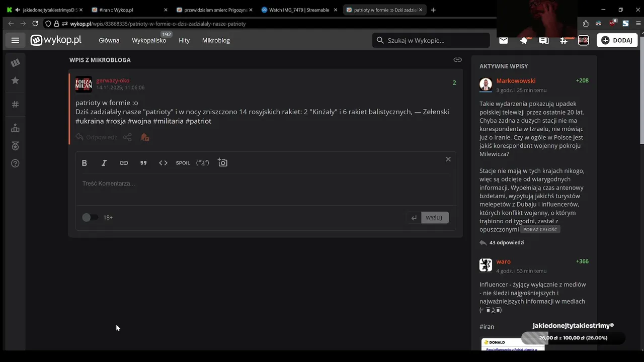Open the help question mark sidebar icon
Viewport: 644px width, 362px height.
click(x=15, y=163)
